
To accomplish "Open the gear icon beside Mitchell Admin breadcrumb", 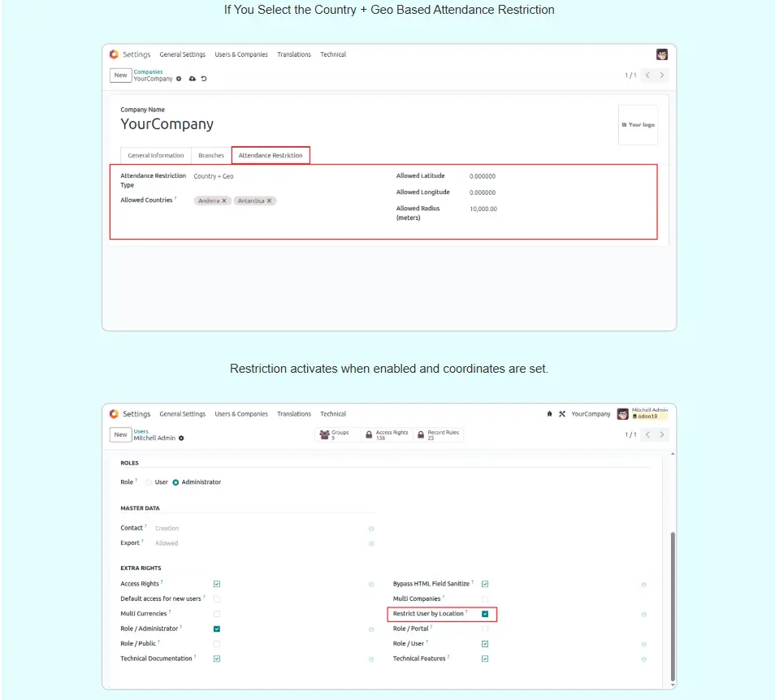I will (x=181, y=439).
